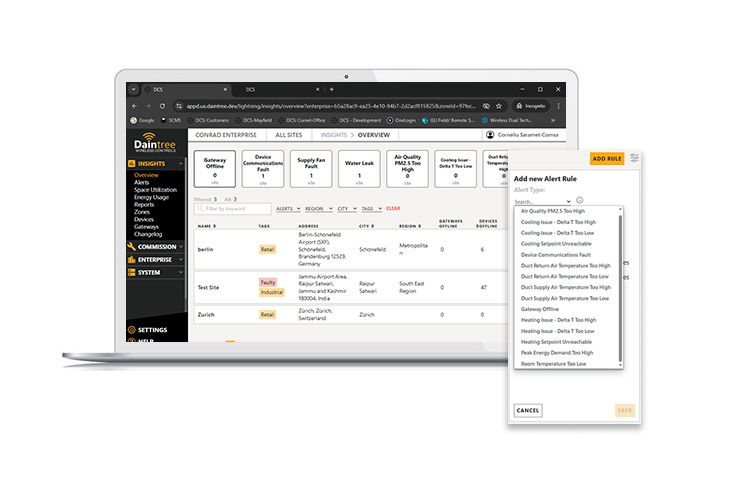Image resolution: width=750 pixels, height=500 pixels.
Task: Open the browser three-dot menu
Action: (x=558, y=106)
